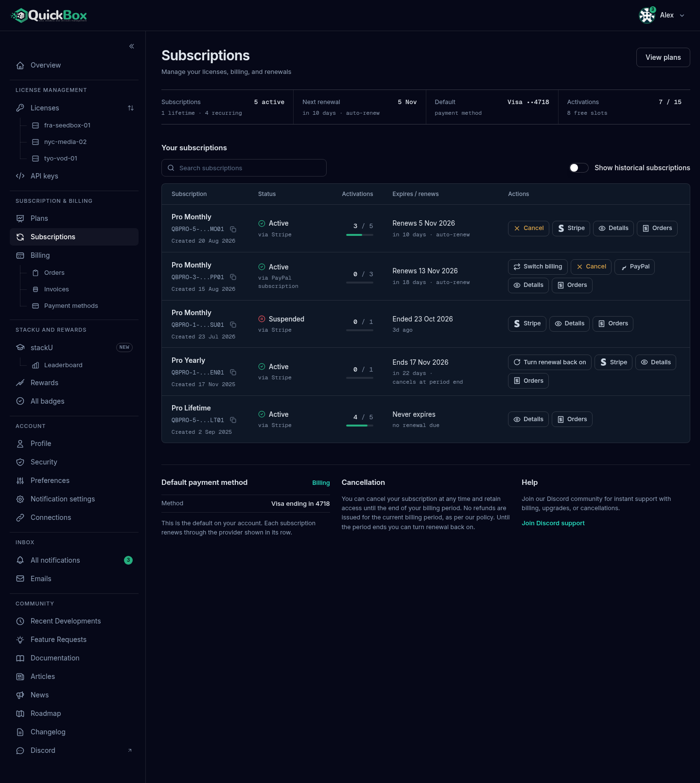
Task: Go to Plans page
Action: pos(74,218)
